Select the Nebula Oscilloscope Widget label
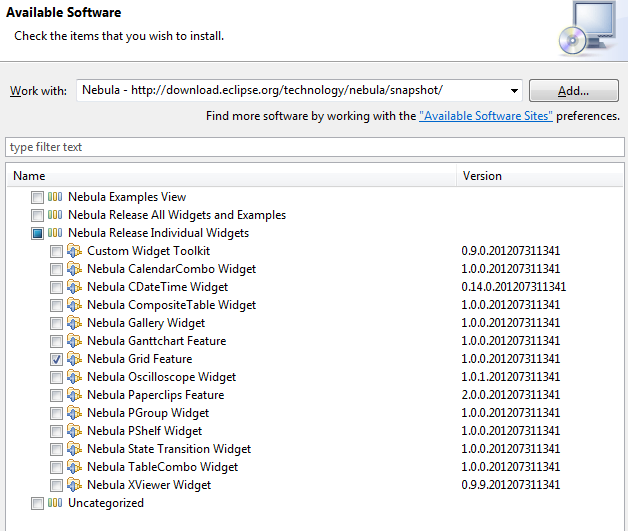Viewport: 628px width, 531px height. (x=161, y=377)
